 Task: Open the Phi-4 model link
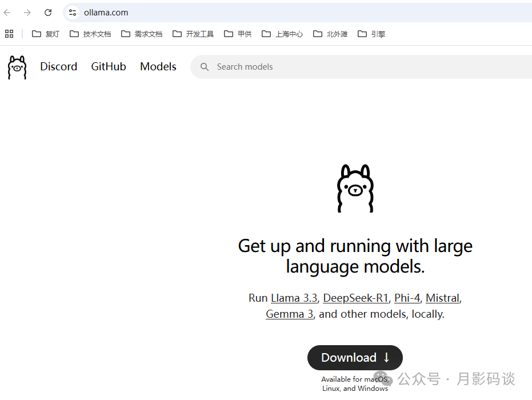click(x=407, y=298)
